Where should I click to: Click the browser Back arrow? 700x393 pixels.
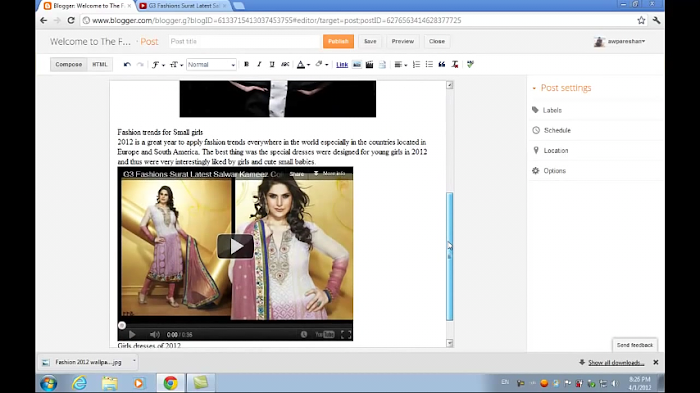click(x=43, y=20)
